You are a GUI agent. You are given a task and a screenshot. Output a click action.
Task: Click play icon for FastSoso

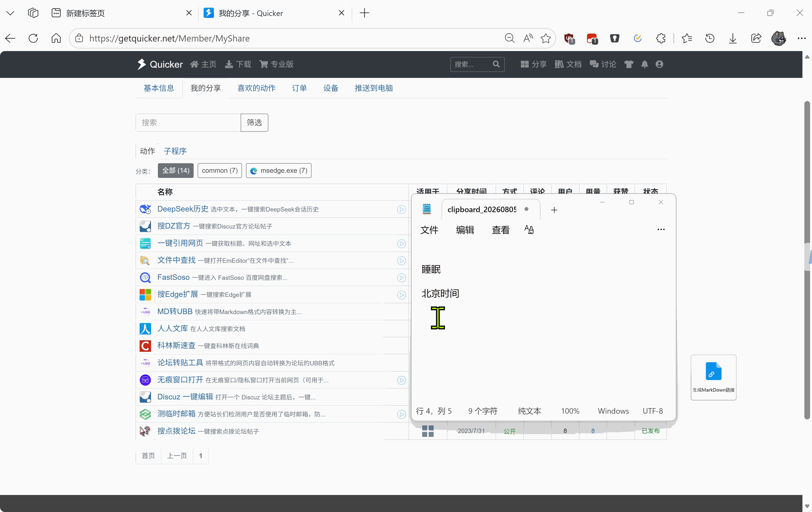coord(401,277)
